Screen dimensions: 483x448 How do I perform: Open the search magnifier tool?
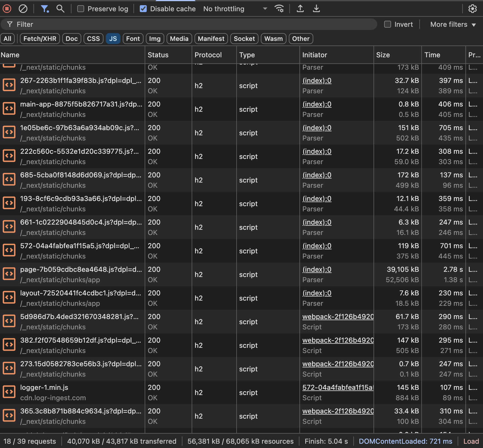click(60, 9)
